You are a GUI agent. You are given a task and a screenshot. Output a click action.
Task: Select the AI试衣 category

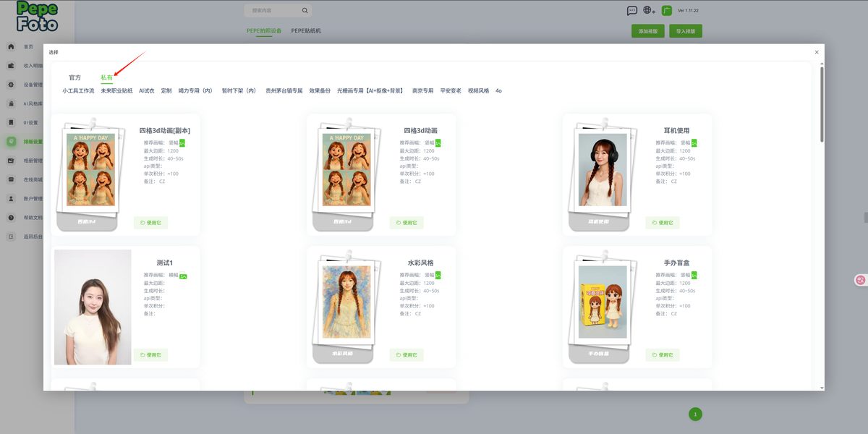click(147, 91)
